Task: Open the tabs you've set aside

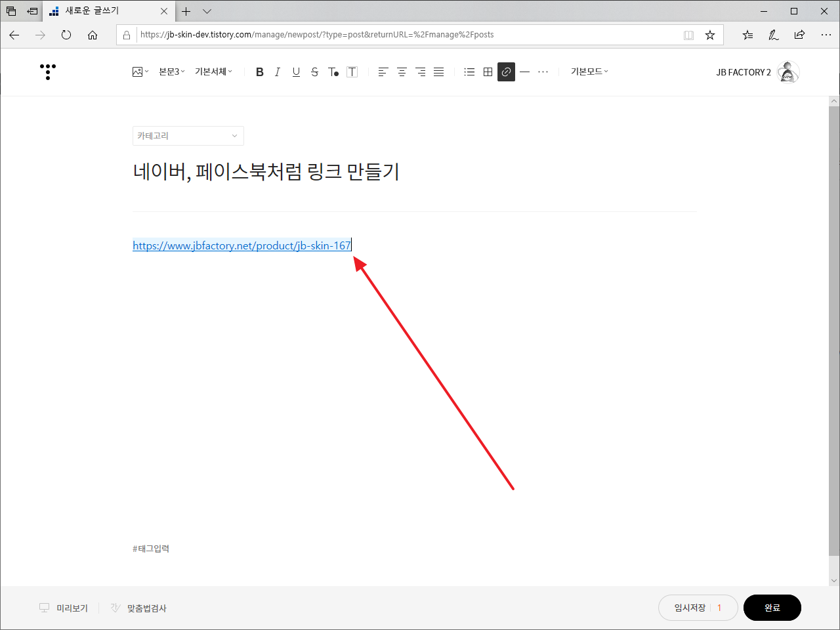Action: point(11,11)
